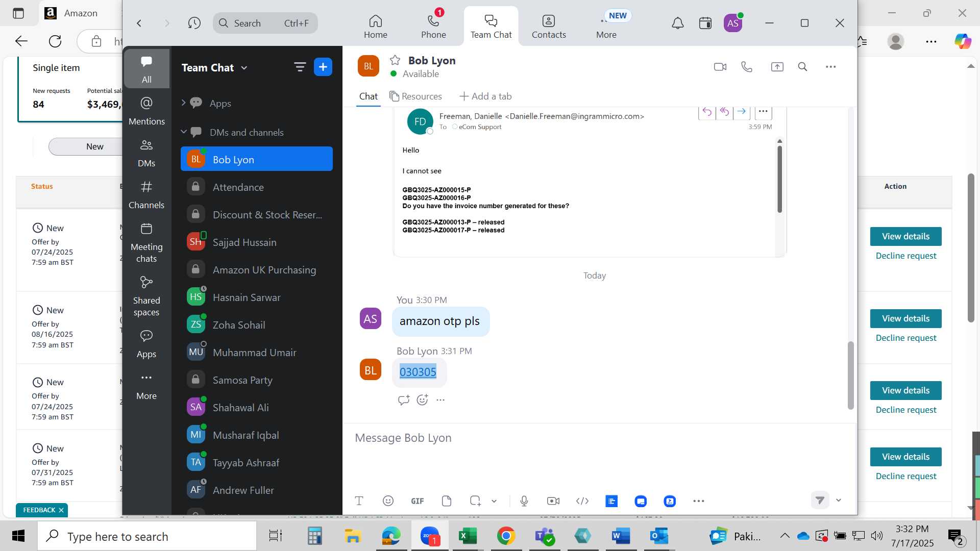The height and width of the screenshot is (551, 980).
Task: Expand the Apps section in chat list
Action: (183, 103)
